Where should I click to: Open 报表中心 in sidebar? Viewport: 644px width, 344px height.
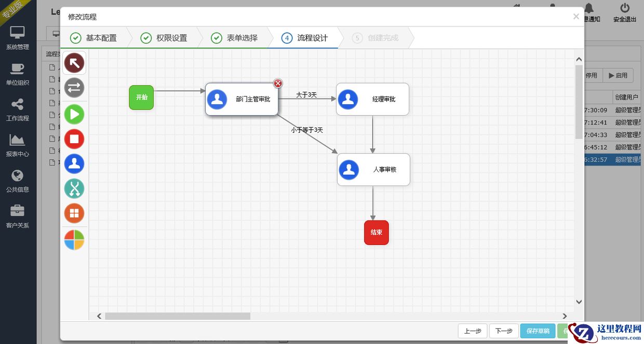(x=18, y=145)
